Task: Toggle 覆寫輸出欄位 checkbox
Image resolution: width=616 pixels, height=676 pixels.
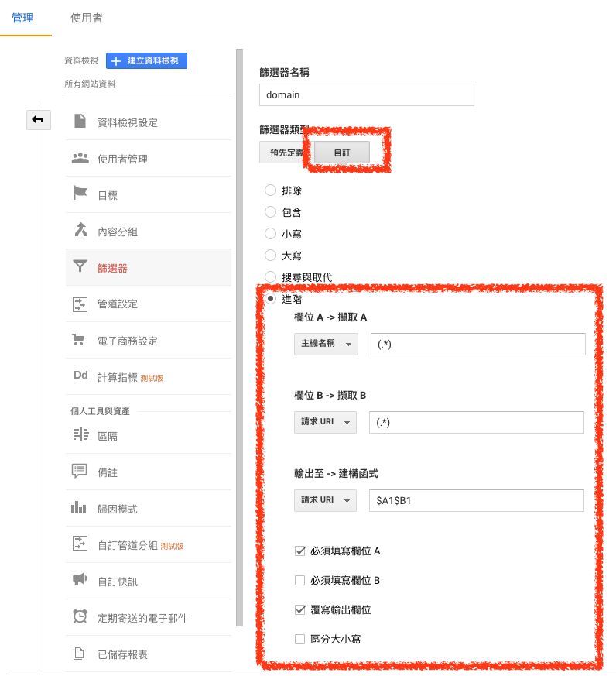Action: (x=299, y=609)
